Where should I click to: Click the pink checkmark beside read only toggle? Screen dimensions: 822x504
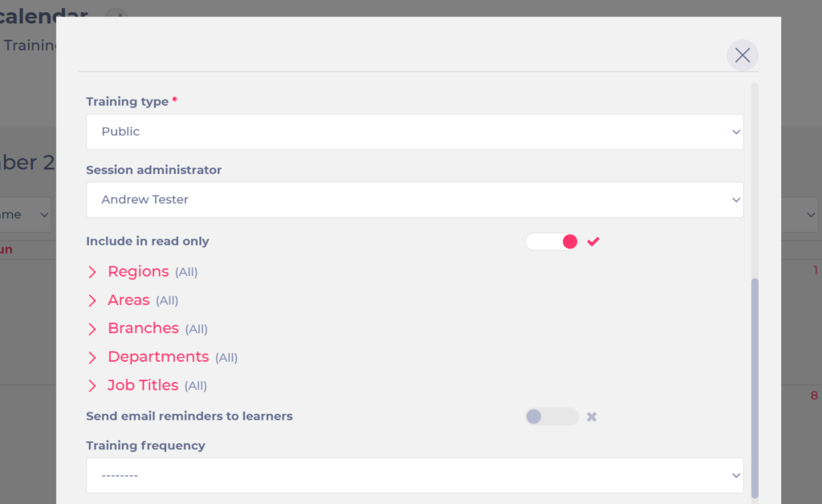[x=593, y=242]
